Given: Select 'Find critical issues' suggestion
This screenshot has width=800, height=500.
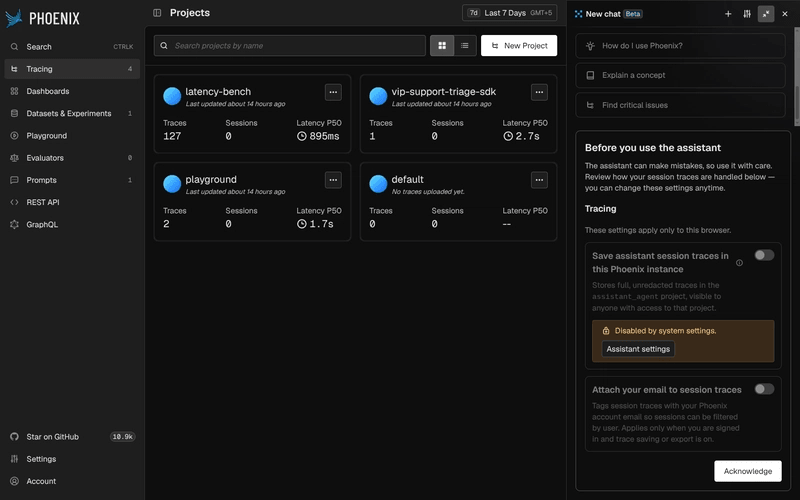Looking at the screenshot, I should tap(680, 105).
